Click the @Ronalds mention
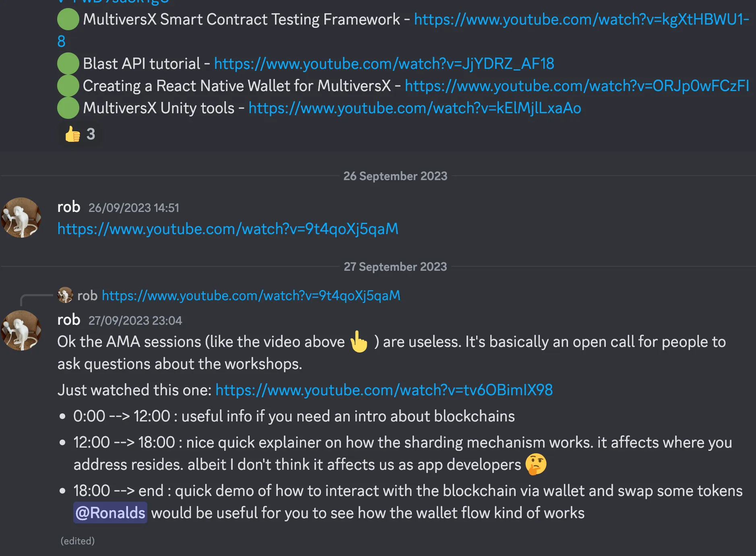 [x=110, y=513]
